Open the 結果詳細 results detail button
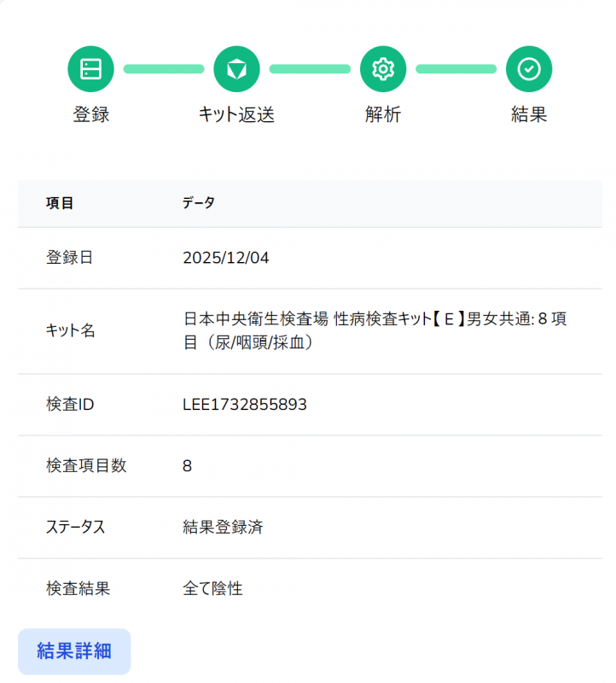The height and width of the screenshot is (683, 616). [74, 651]
